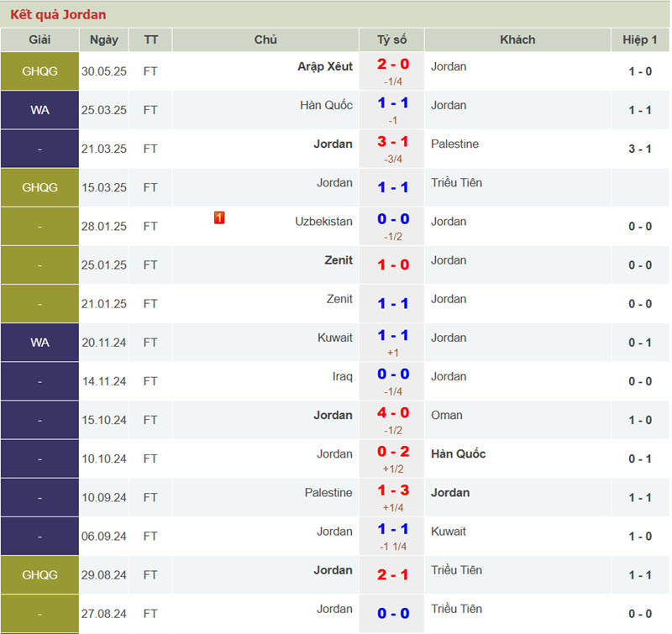Click the date 14.11.24

(x=104, y=382)
